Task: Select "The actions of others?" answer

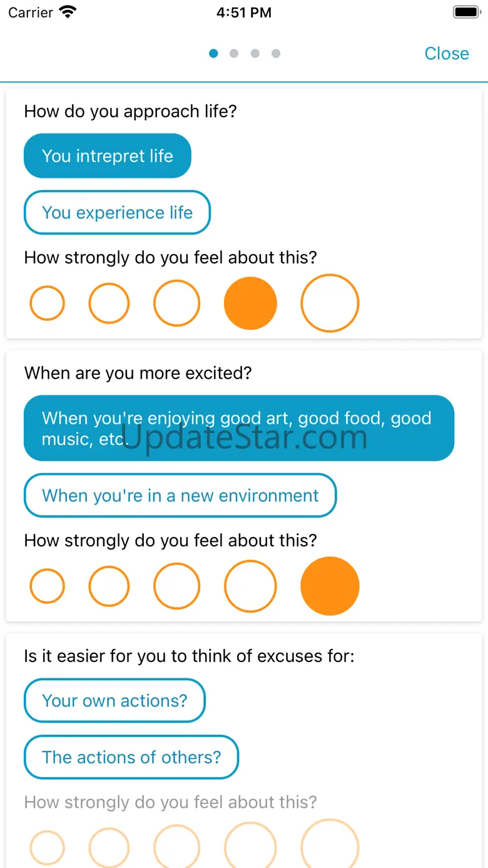Action: click(x=131, y=757)
